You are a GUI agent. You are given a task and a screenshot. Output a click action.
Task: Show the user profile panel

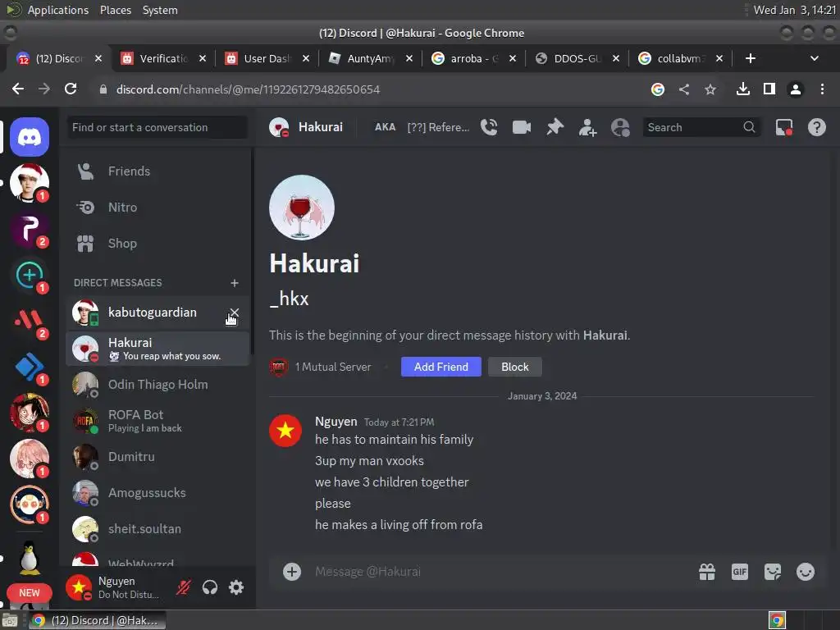(620, 127)
